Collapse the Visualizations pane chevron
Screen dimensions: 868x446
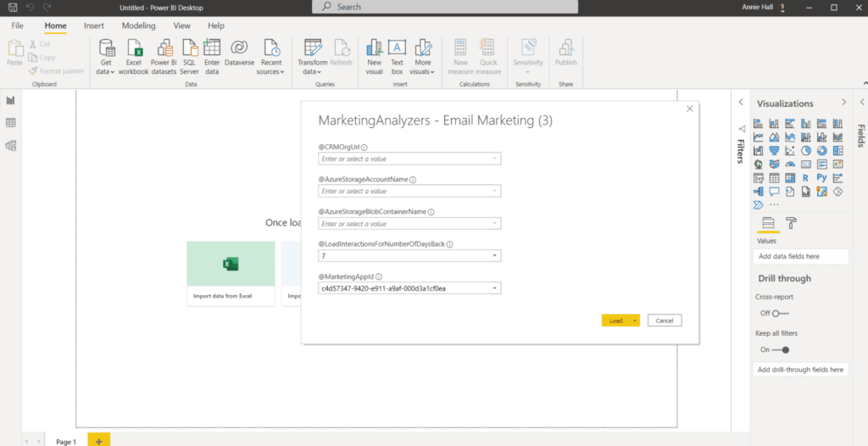(x=843, y=103)
